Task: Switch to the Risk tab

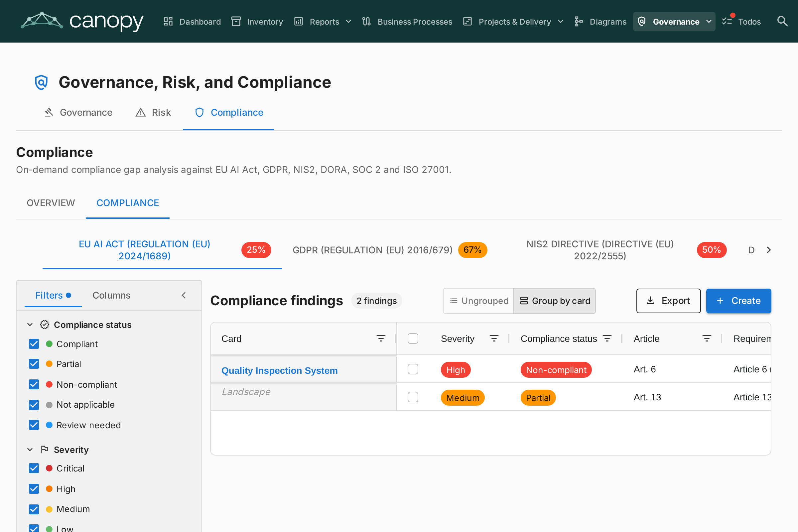Action: 153,112
